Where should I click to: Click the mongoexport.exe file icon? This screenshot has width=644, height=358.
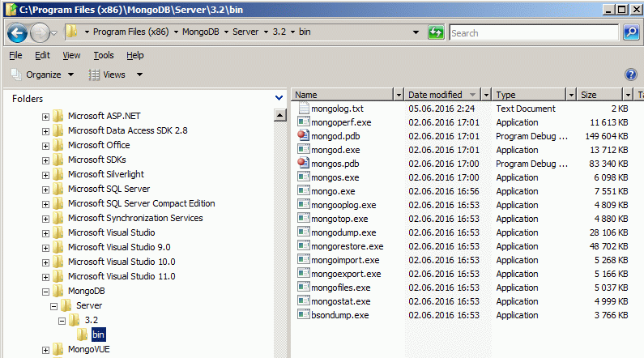click(304, 274)
